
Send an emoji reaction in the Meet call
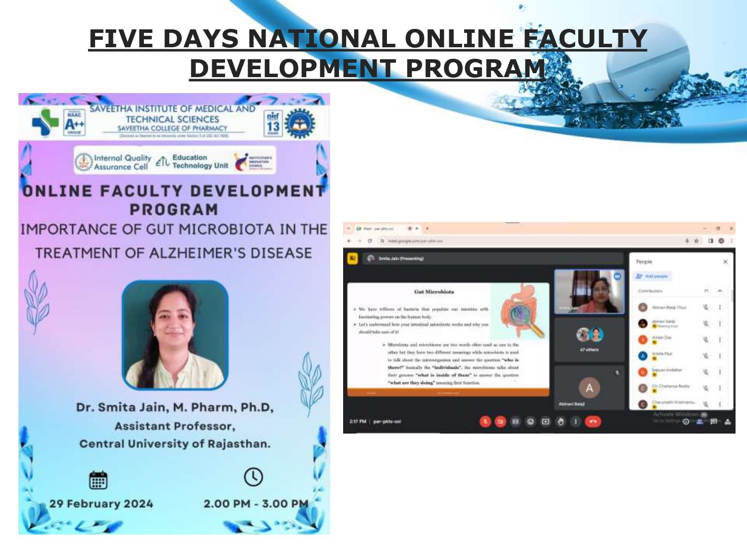530,422
